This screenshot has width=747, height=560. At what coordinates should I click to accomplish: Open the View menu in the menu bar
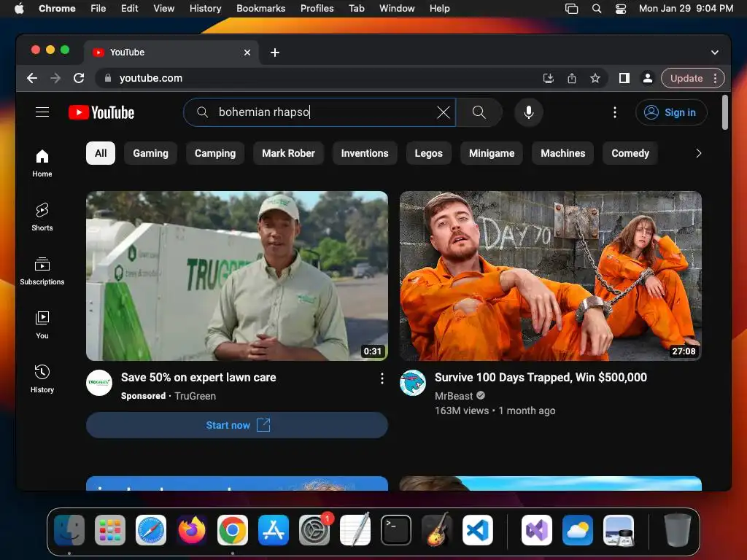[163, 9]
